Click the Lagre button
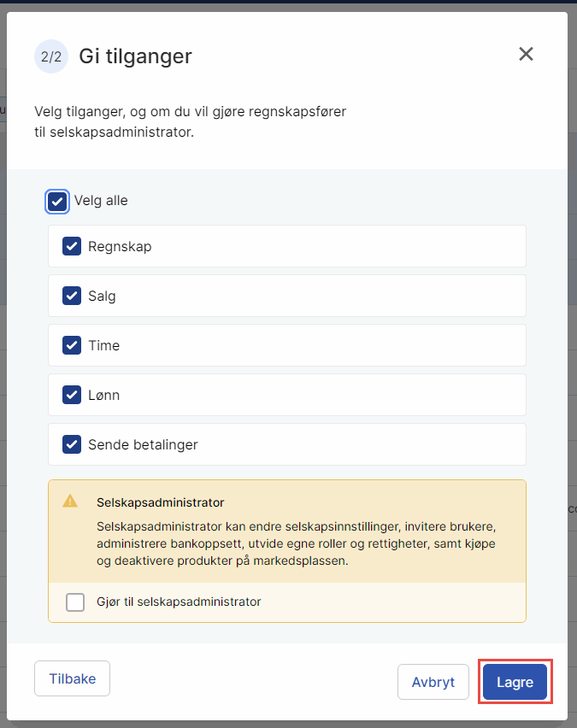 click(515, 682)
